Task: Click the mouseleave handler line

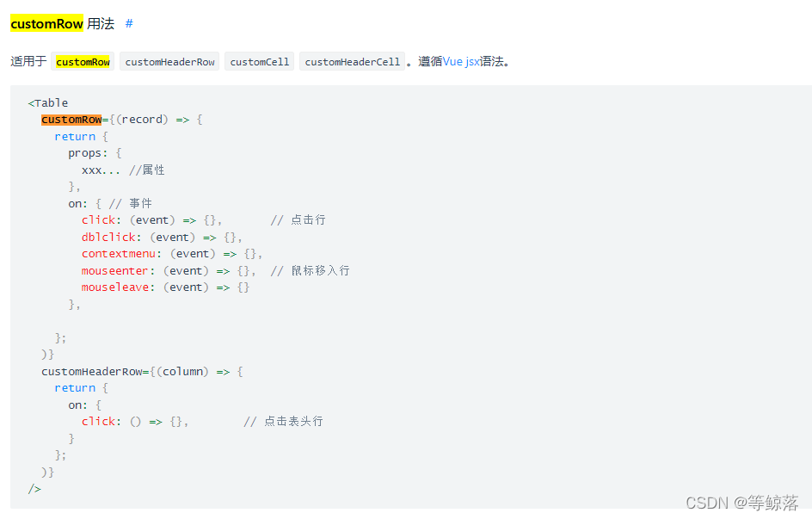Action: coord(114,287)
